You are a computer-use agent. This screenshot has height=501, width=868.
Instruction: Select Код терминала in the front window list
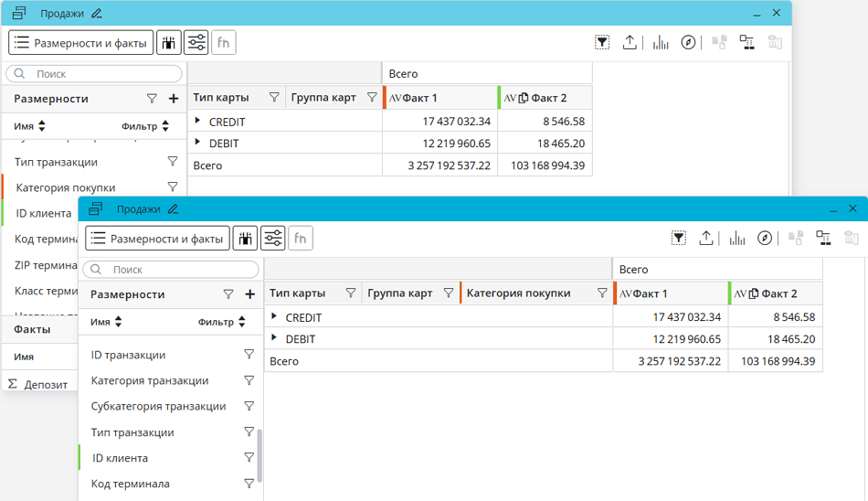coord(130,484)
